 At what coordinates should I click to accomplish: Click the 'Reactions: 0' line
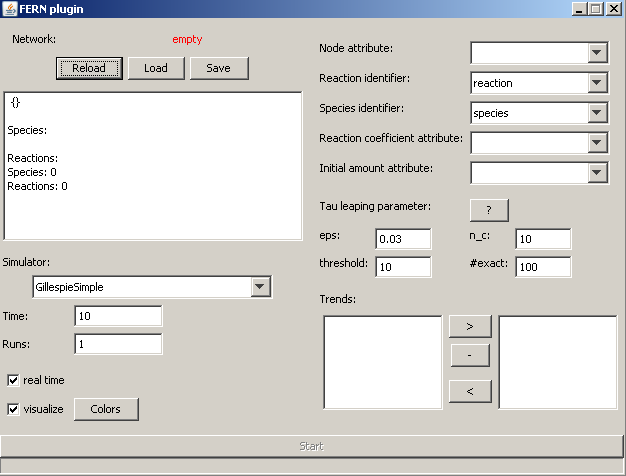coord(38,186)
